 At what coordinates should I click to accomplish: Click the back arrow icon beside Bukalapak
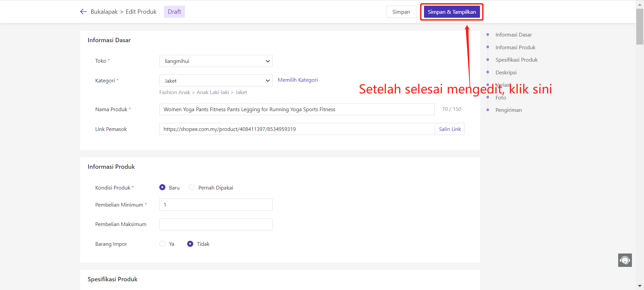point(84,12)
